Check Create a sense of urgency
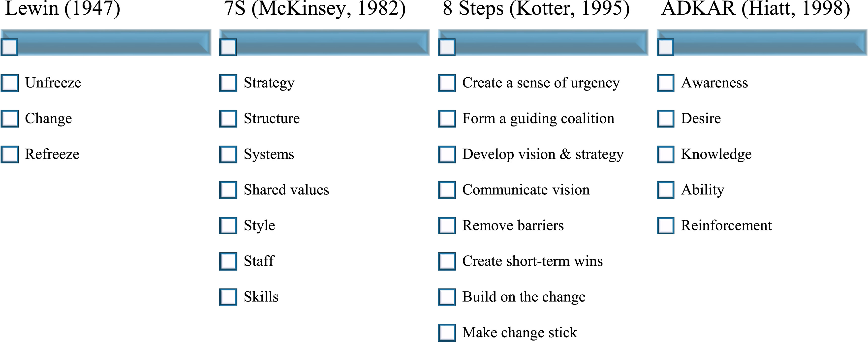 pyautogui.click(x=447, y=83)
